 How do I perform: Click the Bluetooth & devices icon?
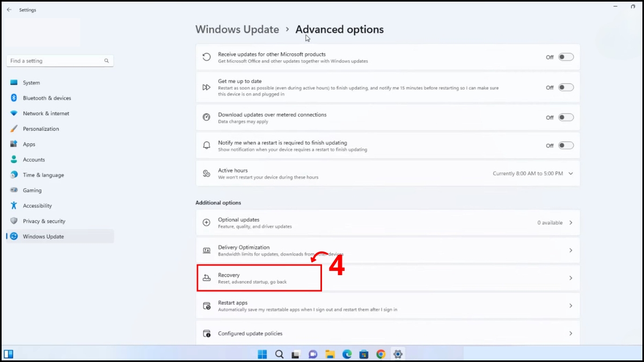[x=14, y=98]
